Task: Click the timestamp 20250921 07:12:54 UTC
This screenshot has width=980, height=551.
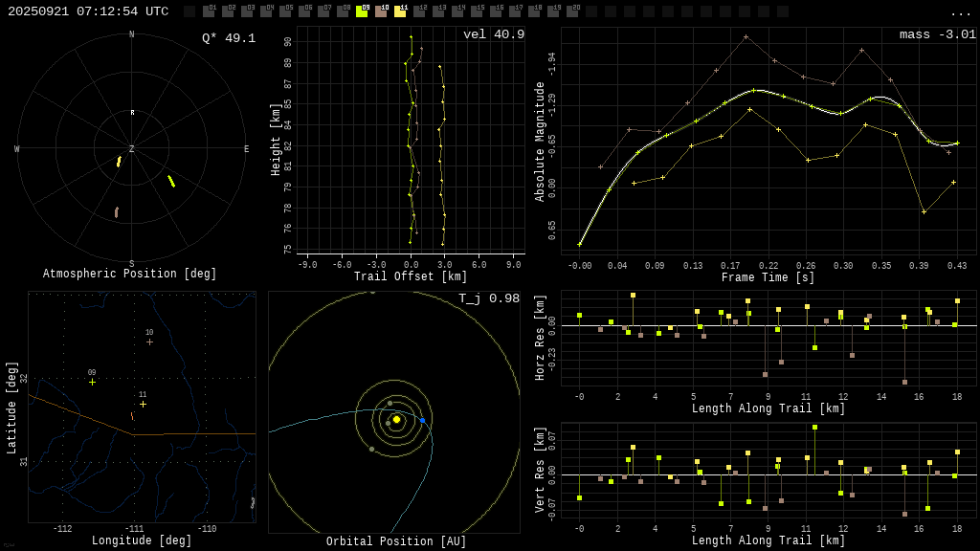Action: pyautogui.click(x=88, y=11)
